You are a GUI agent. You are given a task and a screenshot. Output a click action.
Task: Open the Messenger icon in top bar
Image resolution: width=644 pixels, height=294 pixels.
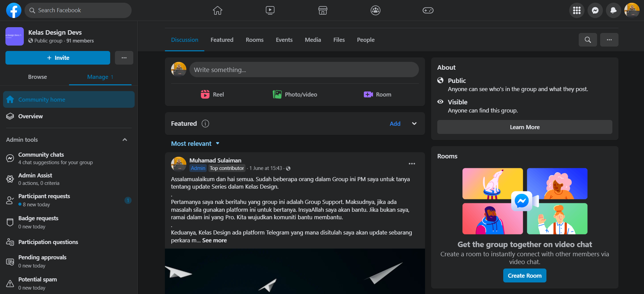(595, 11)
